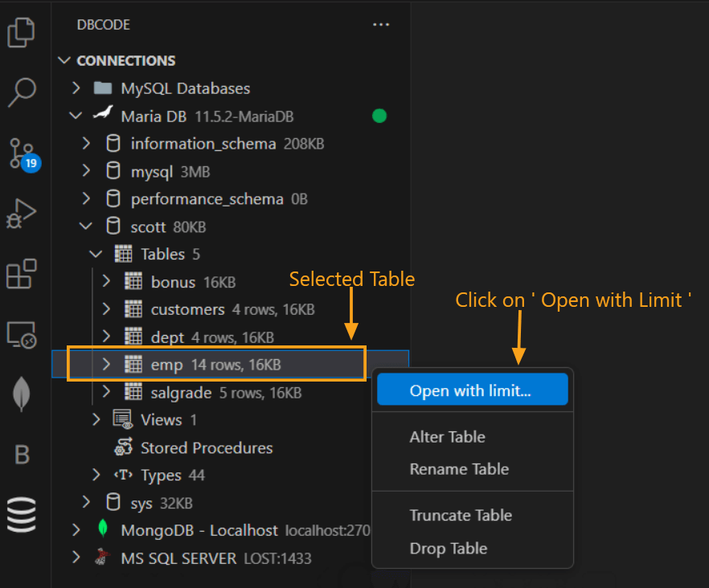Open Source Control with 19 changes
The image size is (709, 588).
tap(25, 154)
